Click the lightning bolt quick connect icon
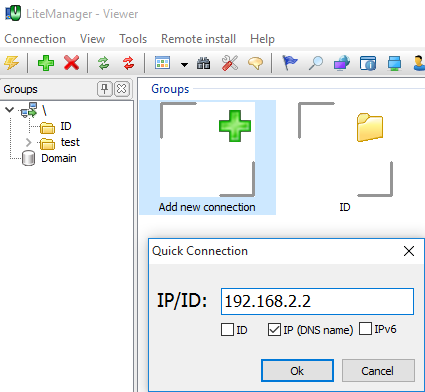 point(11,63)
